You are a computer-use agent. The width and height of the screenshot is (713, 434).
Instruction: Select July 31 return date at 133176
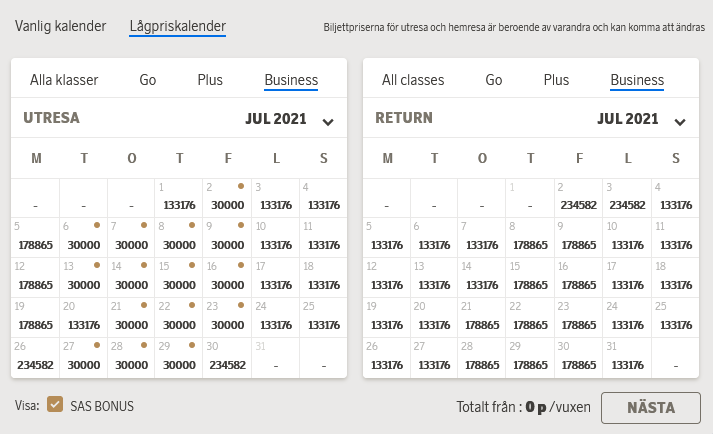(x=627, y=356)
